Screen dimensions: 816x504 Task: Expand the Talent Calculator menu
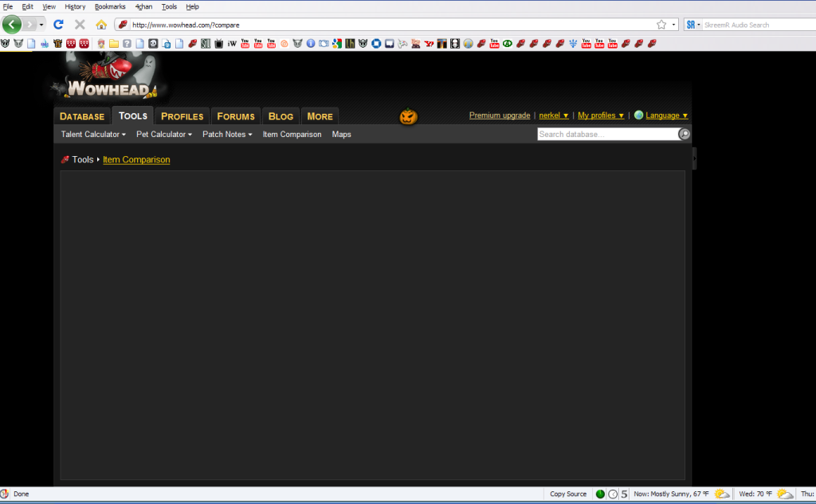pyautogui.click(x=93, y=135)
